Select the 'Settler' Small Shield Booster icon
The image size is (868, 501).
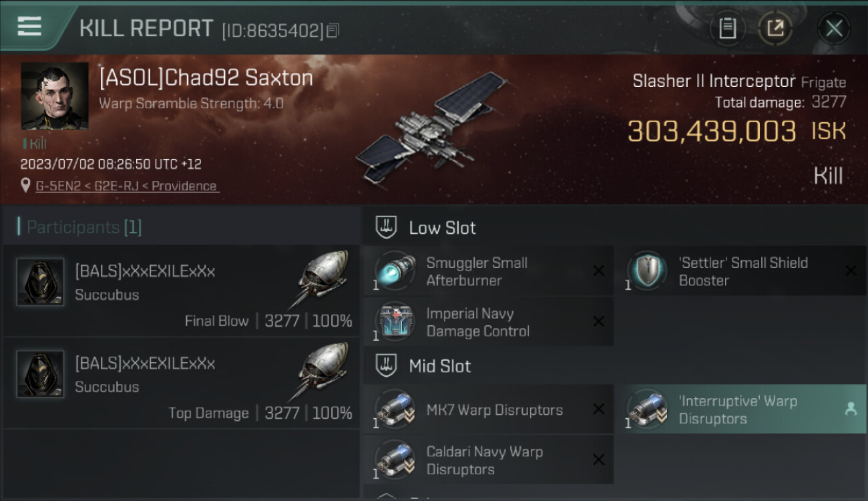[x=647, y=271]
